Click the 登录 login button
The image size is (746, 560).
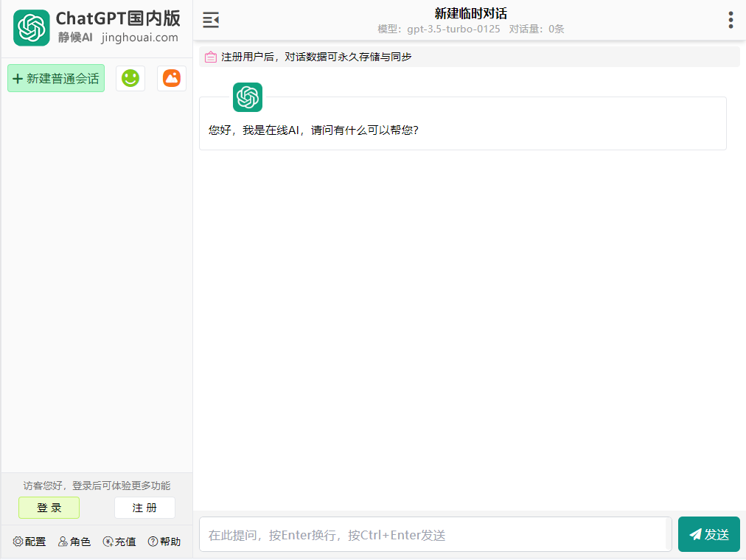(x=49, y=508)
